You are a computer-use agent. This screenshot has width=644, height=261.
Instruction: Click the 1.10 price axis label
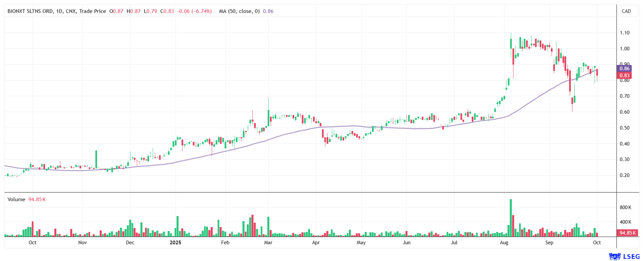point(625,33)
